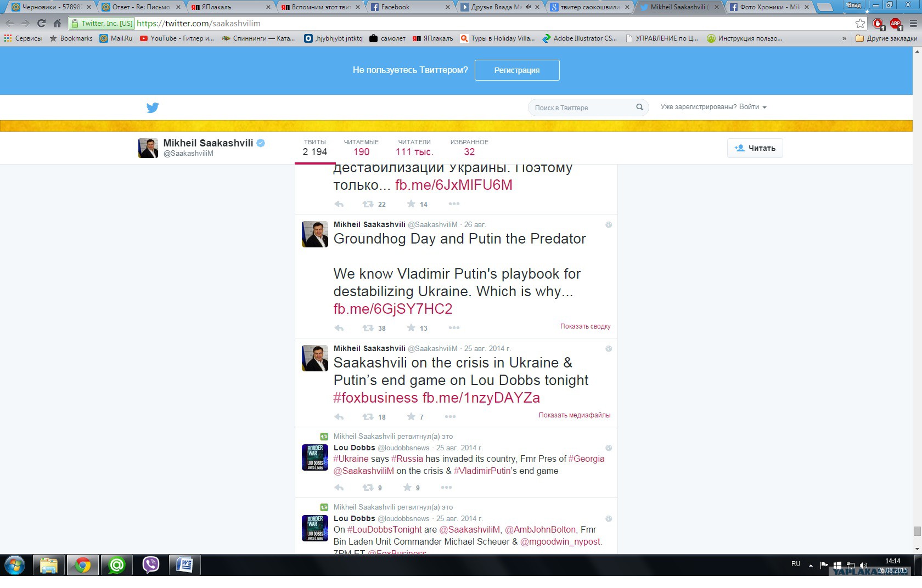922x588 pixels.
Task: Open the #Georgia hashtag link
Action: click(586, 459)
